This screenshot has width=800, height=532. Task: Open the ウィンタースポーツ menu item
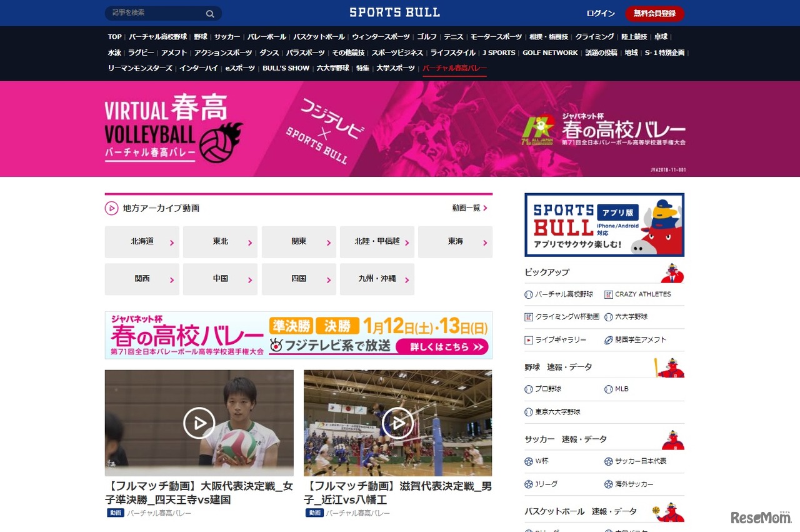381,37
